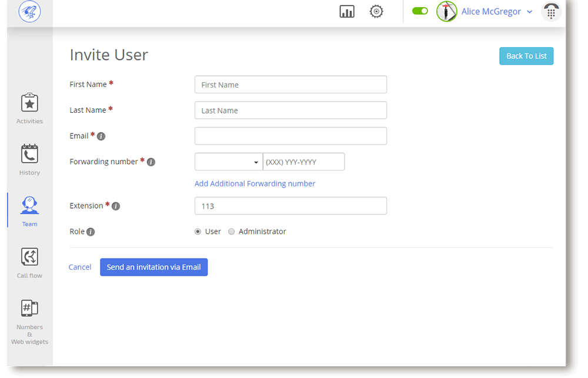
Task: Show the Extension info icon
Action: coord(116,206)
